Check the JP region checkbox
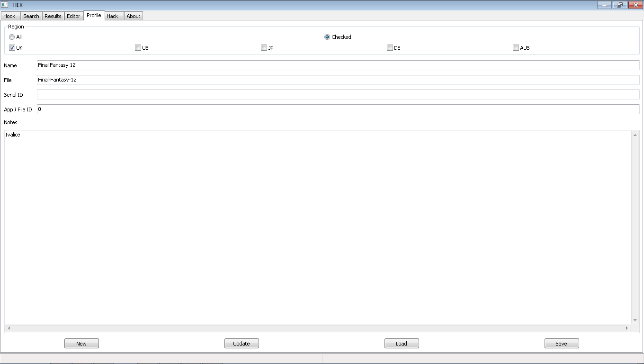This screenshot has height=364, width=644. pyautogui.click(x=264, y=47)
